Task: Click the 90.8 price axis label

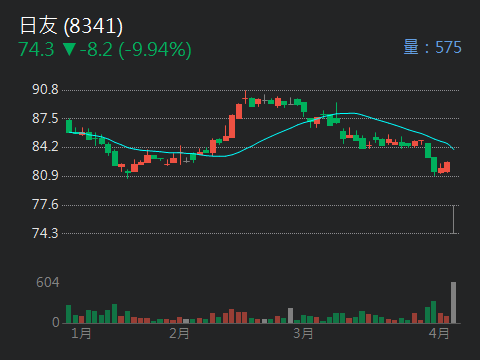Action: 45,90
